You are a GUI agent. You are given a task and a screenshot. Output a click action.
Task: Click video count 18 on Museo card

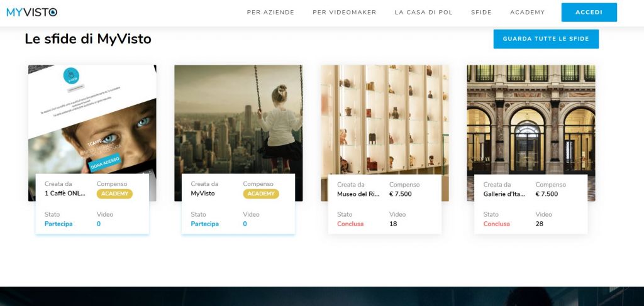click(x=393, y=224)
